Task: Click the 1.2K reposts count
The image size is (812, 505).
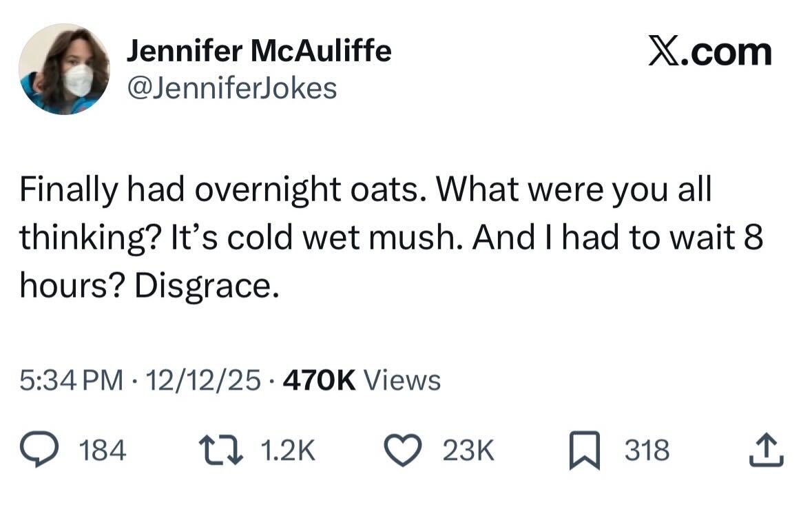Action: point(288,451)
